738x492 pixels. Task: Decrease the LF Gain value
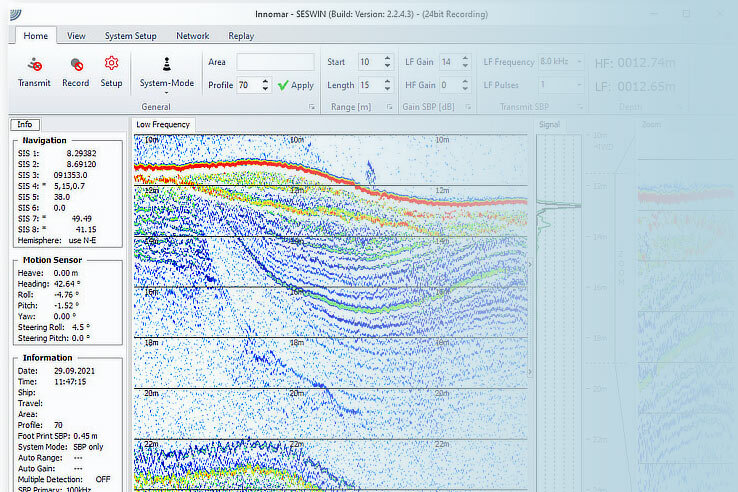(465, 65)
